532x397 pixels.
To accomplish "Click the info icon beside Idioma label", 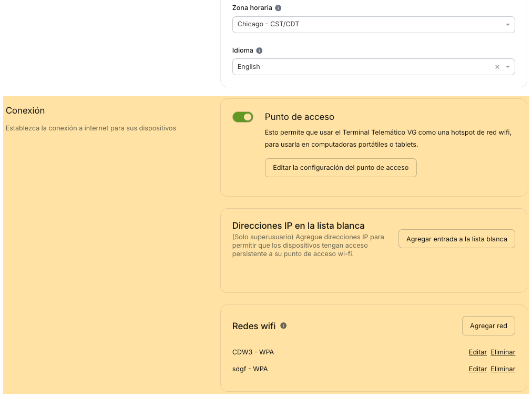I will coord(259,51).
